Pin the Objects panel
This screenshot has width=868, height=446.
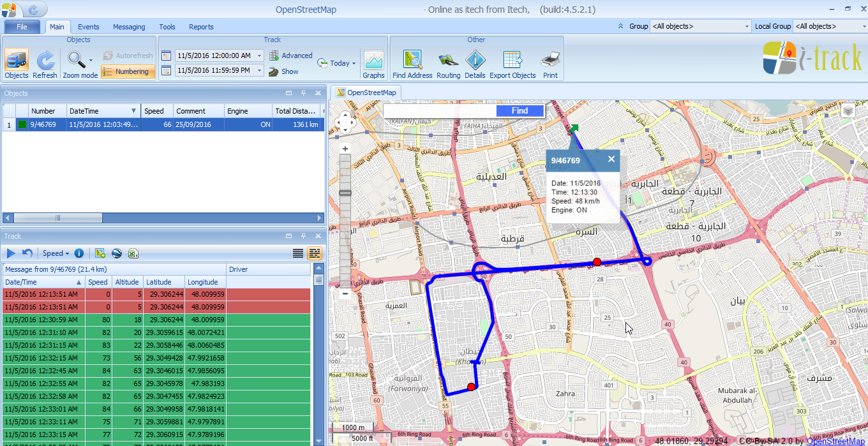click(x=303, y=93)
